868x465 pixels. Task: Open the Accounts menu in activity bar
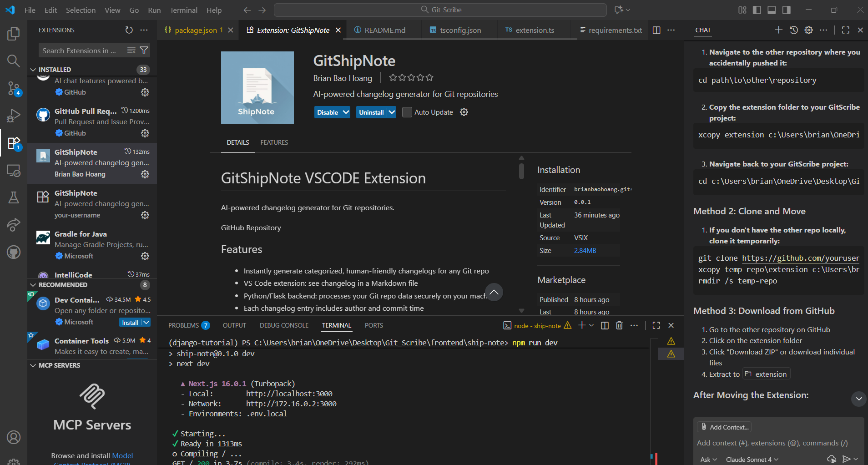coord(14,437)
